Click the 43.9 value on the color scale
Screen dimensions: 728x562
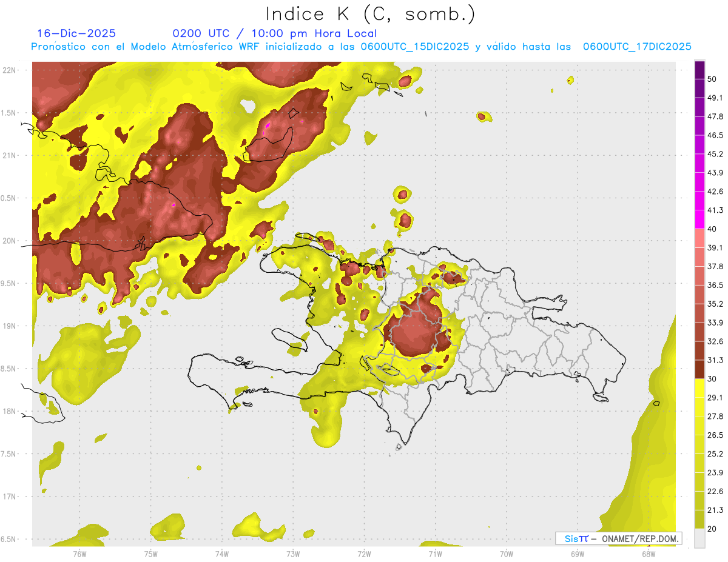point(715,173)
